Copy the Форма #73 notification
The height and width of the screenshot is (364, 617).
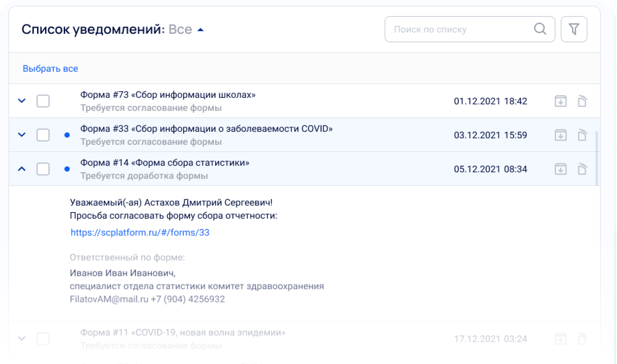[582, 101]
